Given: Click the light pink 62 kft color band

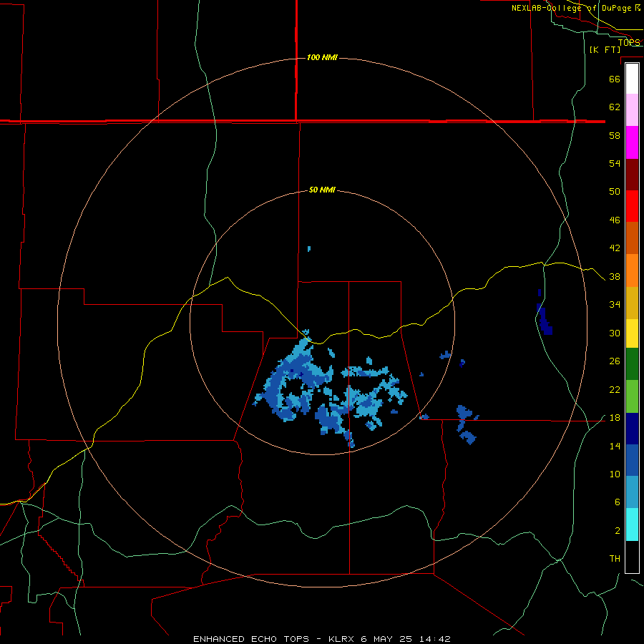Looking at the screenshot, I should pos(632,110).
